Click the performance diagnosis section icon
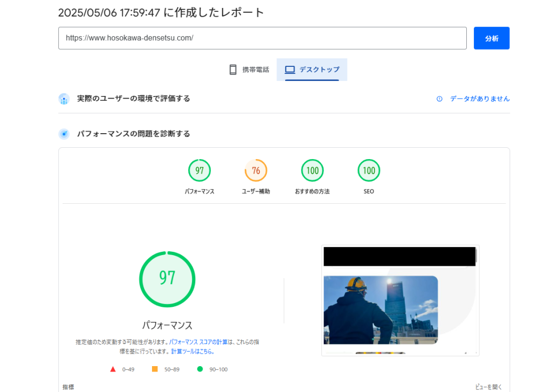This screenshot has width=552, height=392. pyautogui.click(x=64, y=134)
